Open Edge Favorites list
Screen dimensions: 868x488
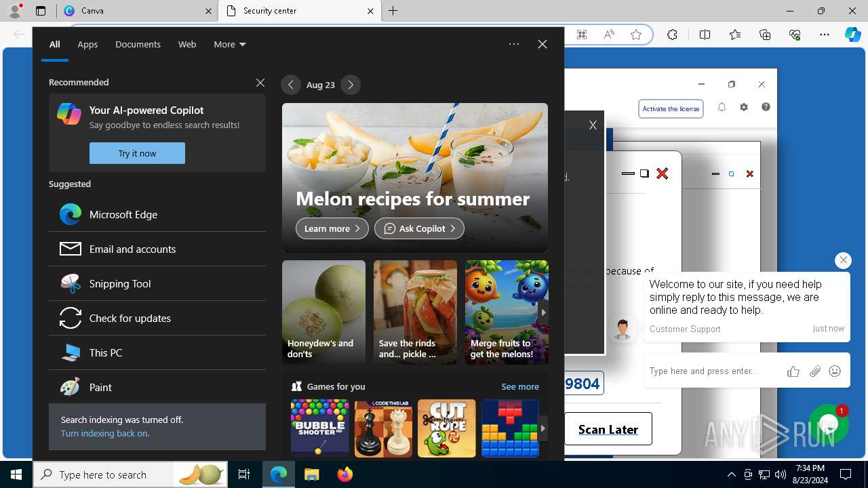pos(735,35)
